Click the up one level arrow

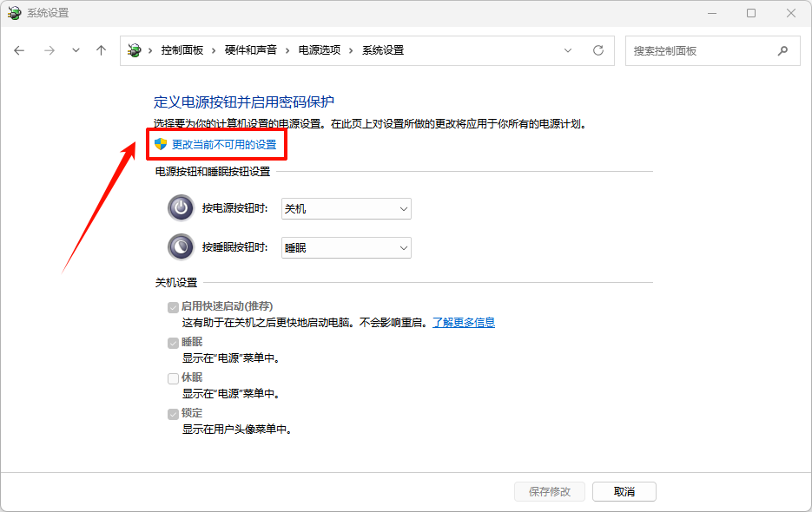tap(101, 50)
